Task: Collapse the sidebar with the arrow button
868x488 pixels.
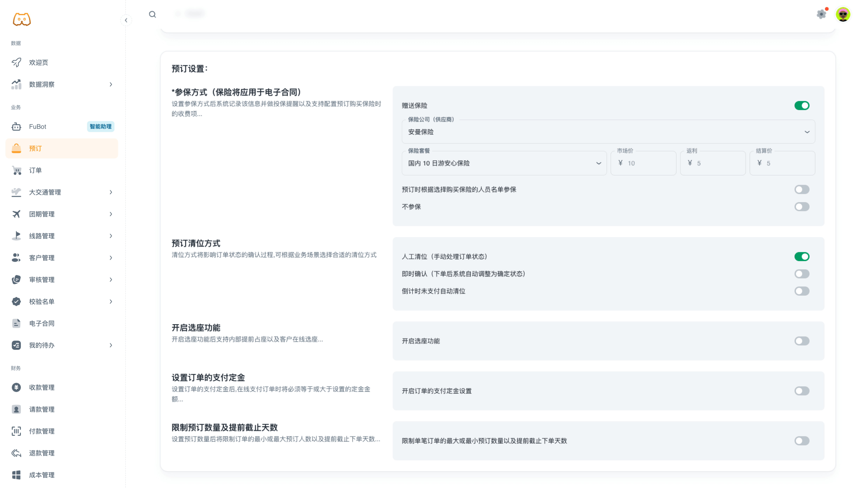Action: (x=126, y=20)
